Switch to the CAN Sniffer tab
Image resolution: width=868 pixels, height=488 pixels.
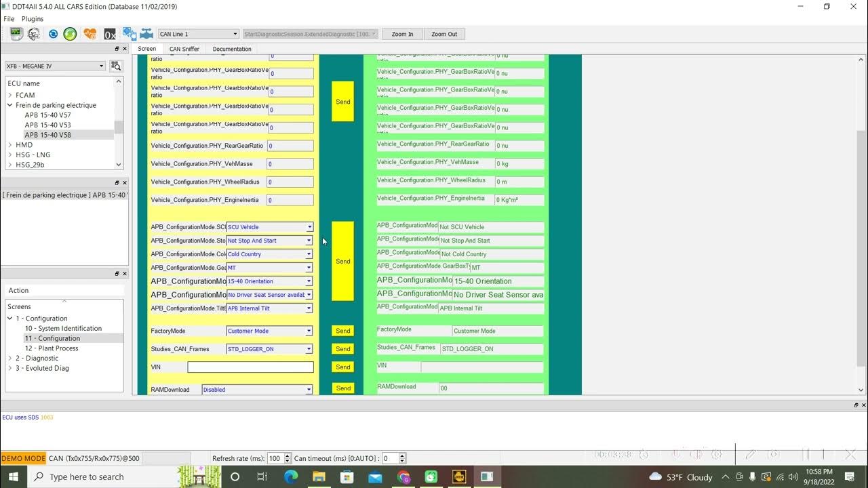184,49
